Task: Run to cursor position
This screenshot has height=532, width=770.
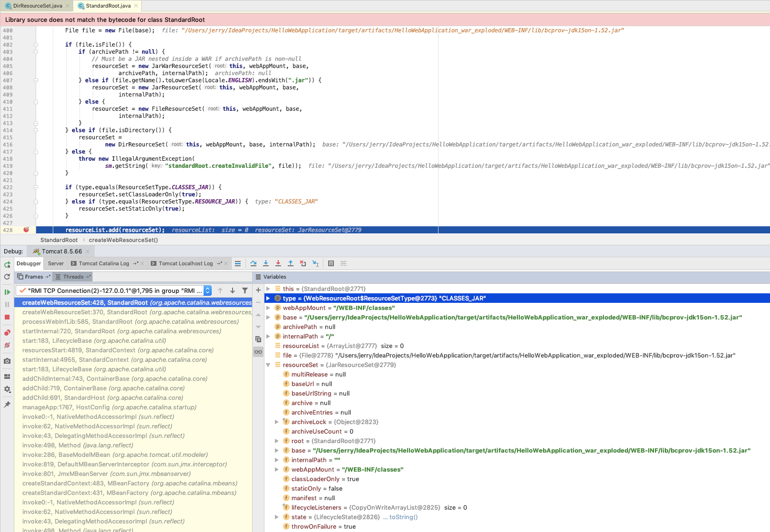Action: pyautogui.click(x=315, y=263)
